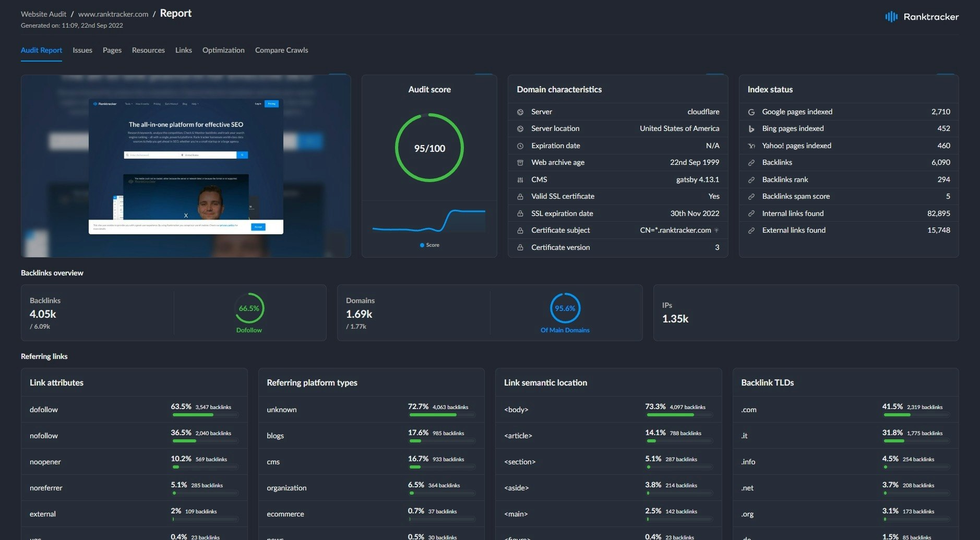980x540 pixels.
Task: Expand the Certificate subject value arrow
Action: (716, 230)
